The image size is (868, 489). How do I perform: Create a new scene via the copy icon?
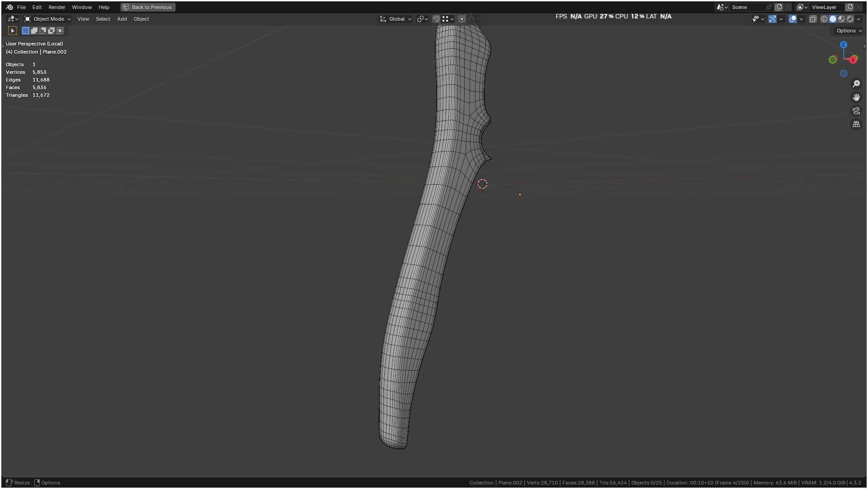pos(779,7)
